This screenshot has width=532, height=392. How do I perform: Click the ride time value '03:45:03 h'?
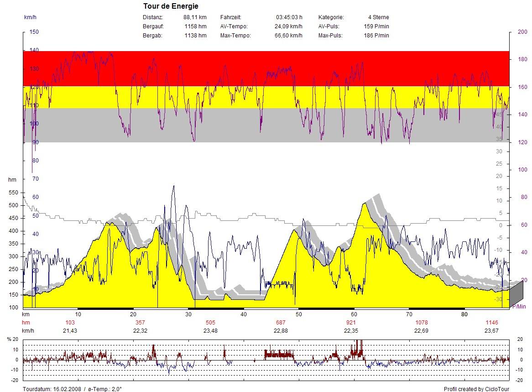(289, 17)
